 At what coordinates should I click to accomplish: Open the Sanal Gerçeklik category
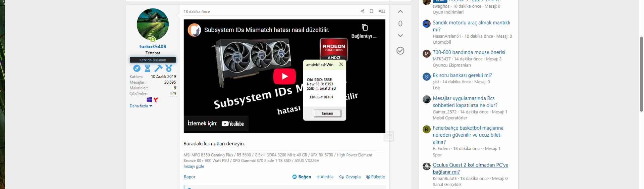click(x=447, y=184)
